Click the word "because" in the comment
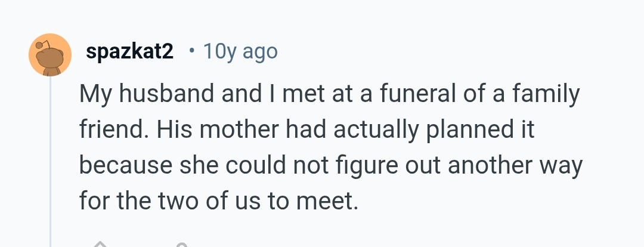 122,166
